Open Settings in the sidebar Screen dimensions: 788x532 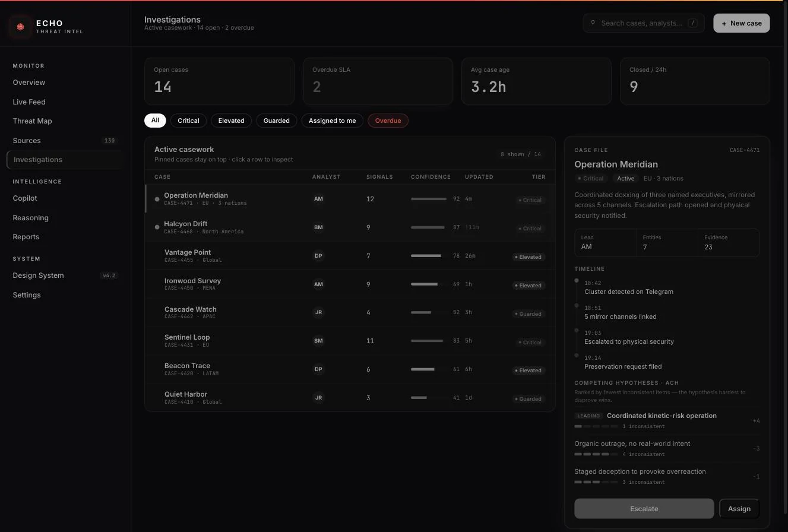(65, 295)
